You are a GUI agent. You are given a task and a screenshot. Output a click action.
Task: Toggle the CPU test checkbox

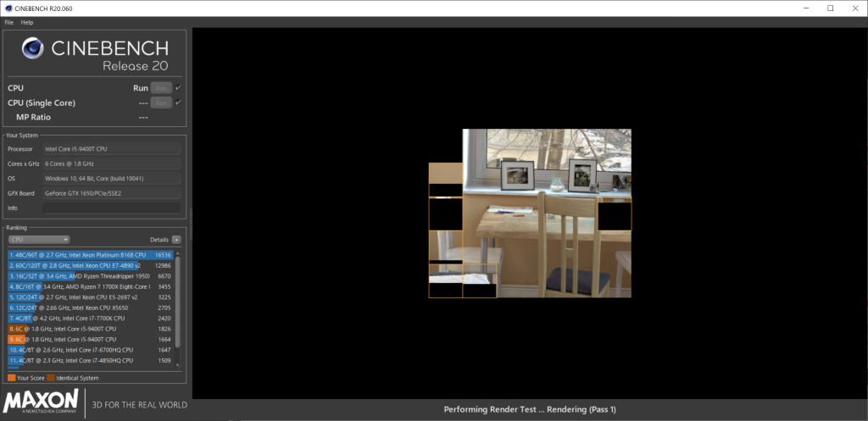178,87
